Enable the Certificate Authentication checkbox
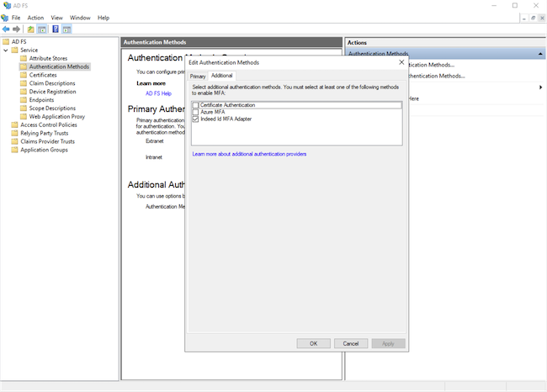 (x=196, y=105)
